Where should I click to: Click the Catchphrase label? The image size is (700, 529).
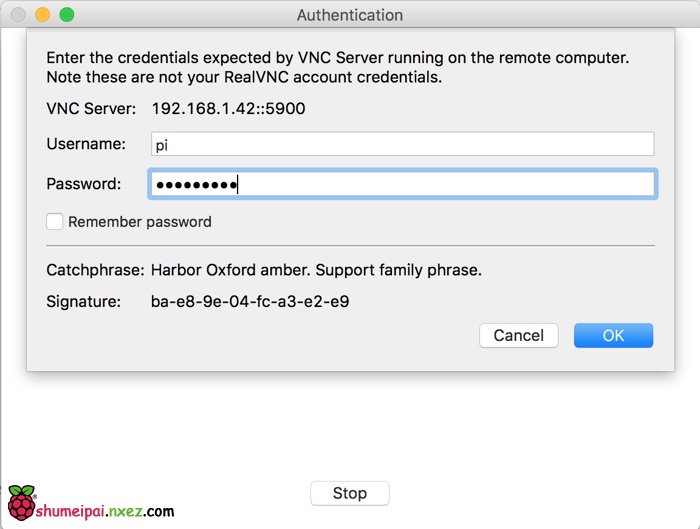[x=96, y=270]
